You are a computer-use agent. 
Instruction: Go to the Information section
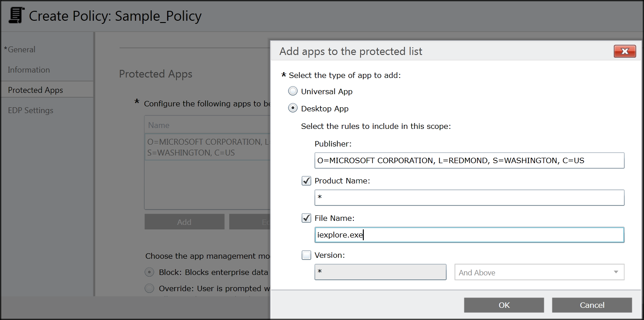pyautogui.click(x=29, y=70)
